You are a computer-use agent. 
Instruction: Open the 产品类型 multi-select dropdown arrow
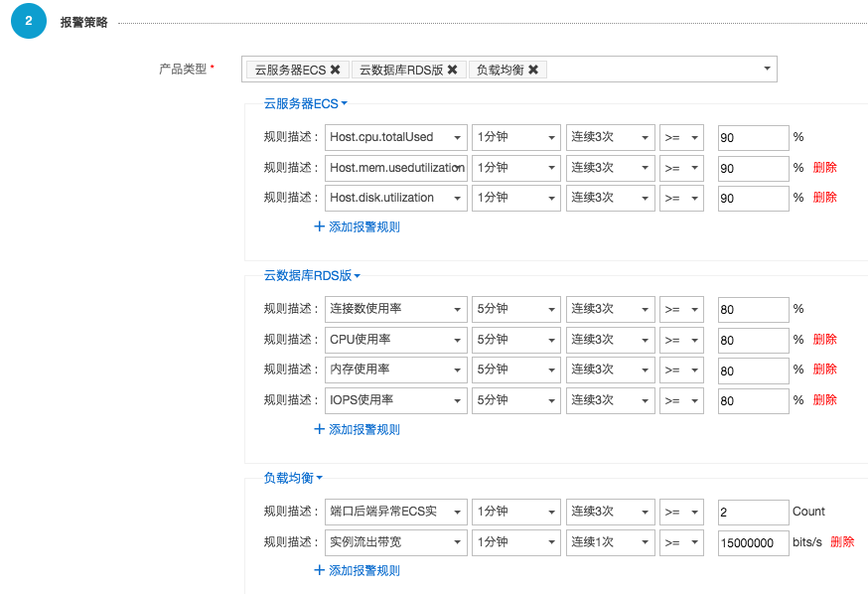click(x=768, y=69)
